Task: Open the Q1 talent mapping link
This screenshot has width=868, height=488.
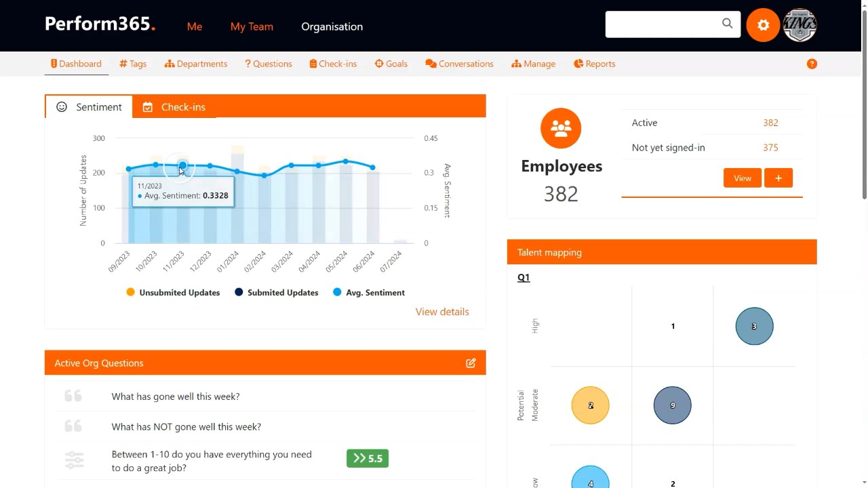Action: (x=524, y=277)
